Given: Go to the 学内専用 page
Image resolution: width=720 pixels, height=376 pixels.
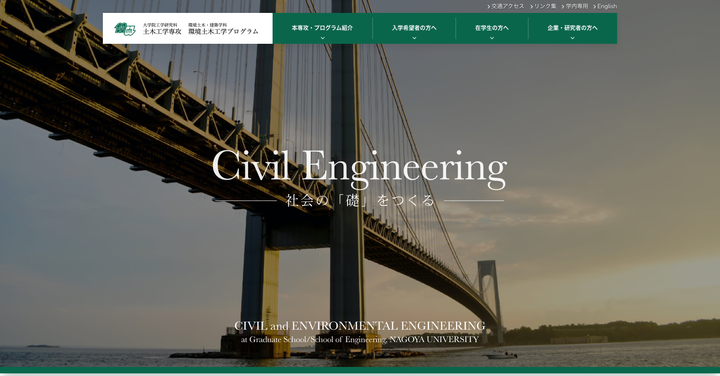Looking at the screenshot, I should 577,6.
